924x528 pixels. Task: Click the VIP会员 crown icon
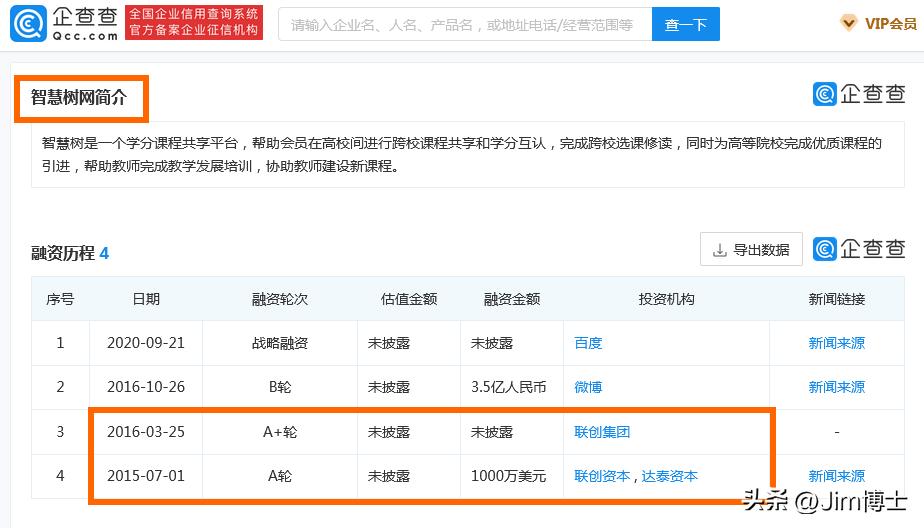[848, 24]
